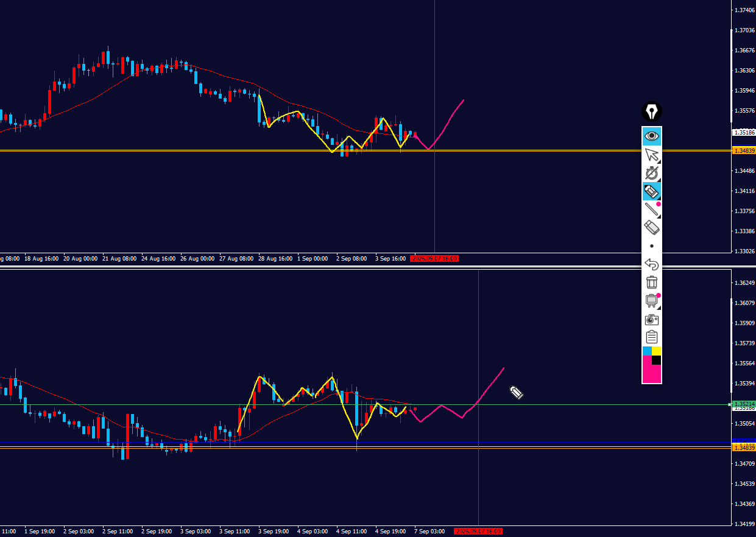The height and width of the screenshot is (537, 756).
Task: Delete drawings with the trash can icon
Action: (x=652, y=283)
